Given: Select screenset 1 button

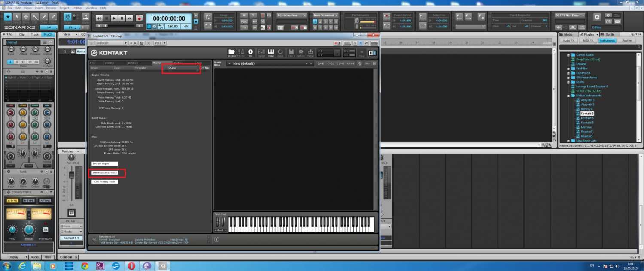Looking at the screenshot, I should coord(315,21).
